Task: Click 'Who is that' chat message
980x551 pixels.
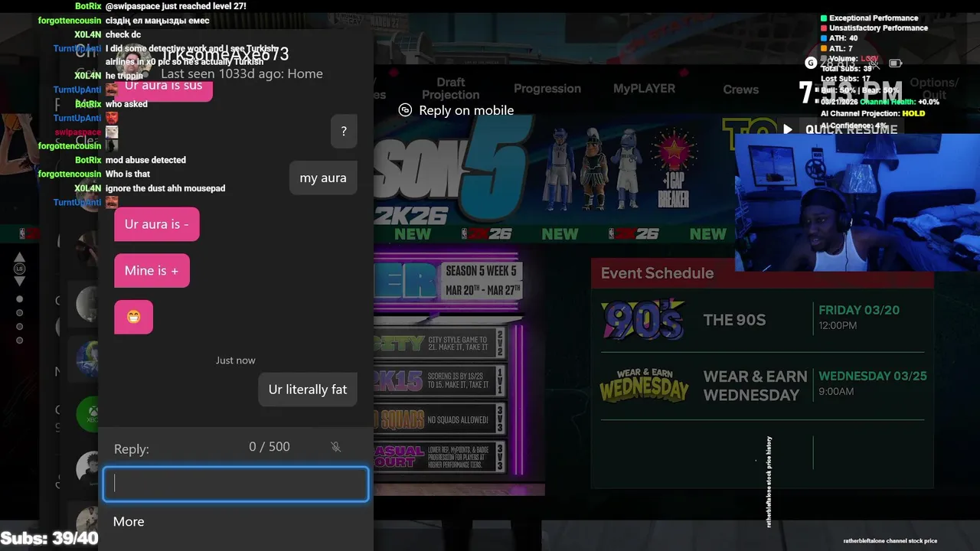Action: [x=128, y=174]
